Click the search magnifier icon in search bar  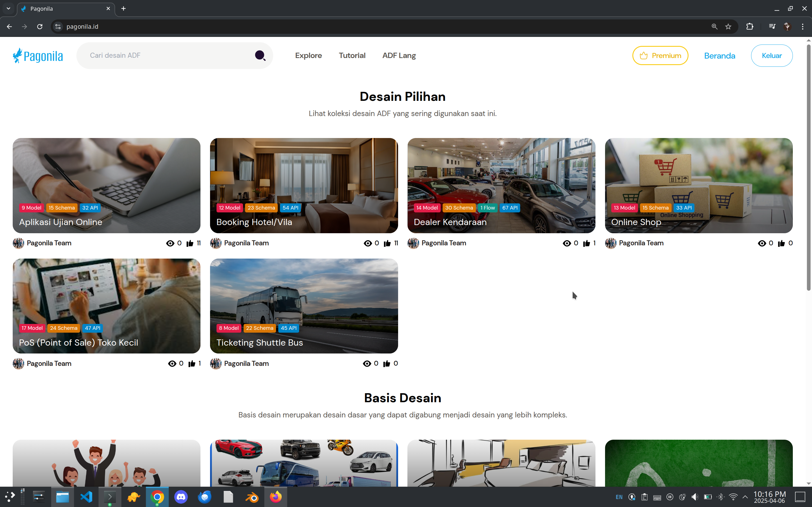(x=260, y=55)
